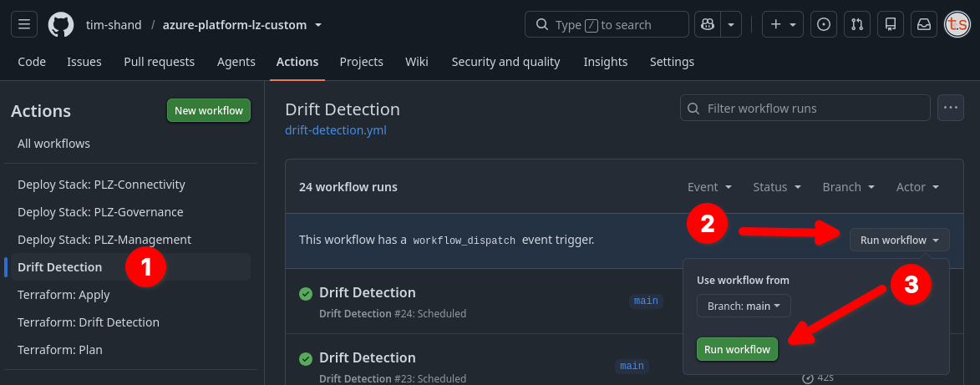This screenshot has width=980, height=385.
Task: Switch to the Code tab
Action: (x=32, y=62)
